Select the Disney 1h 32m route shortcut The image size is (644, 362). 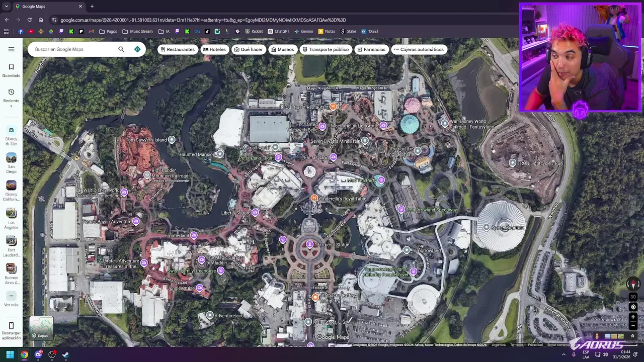[x=11, y=136]
